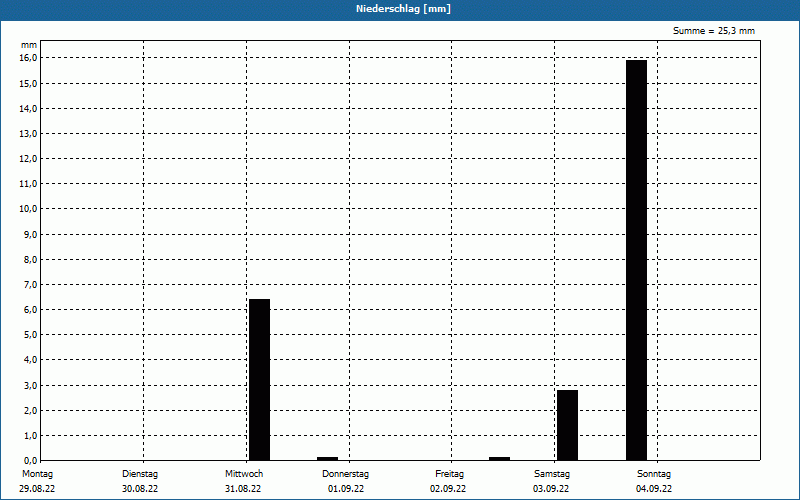Click the Freitag axis label
Image resolution: width=800 pixels, height=500 pixels.
(x=449, y=474)
